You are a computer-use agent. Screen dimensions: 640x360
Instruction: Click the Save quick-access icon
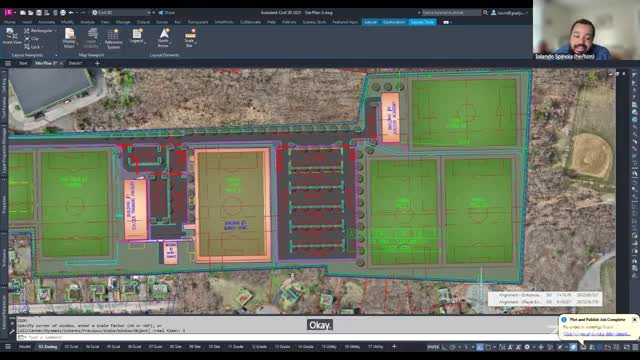point(39,13)
